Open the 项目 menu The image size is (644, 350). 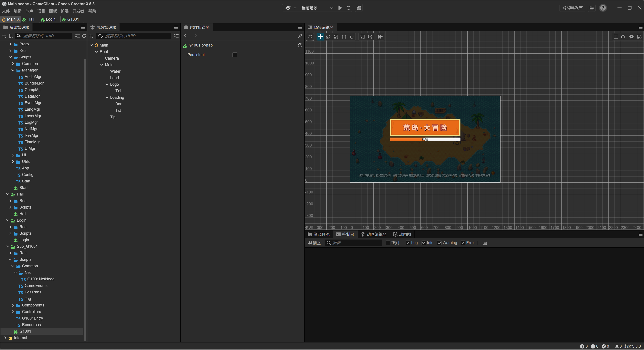[41, 11]
